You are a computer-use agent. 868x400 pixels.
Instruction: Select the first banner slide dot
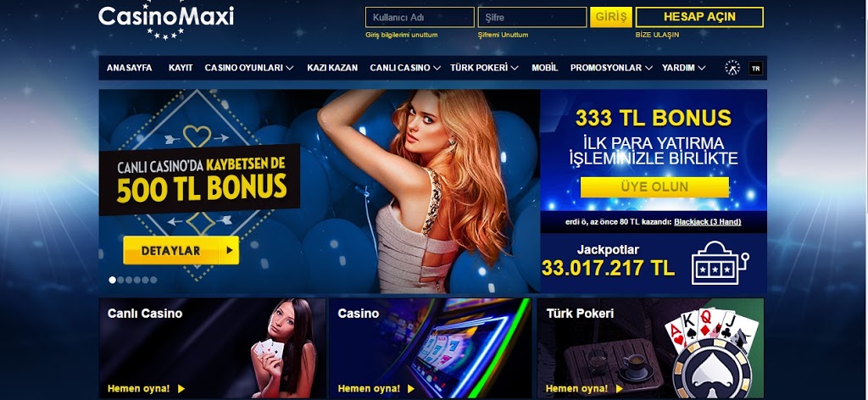coord(113,280)
